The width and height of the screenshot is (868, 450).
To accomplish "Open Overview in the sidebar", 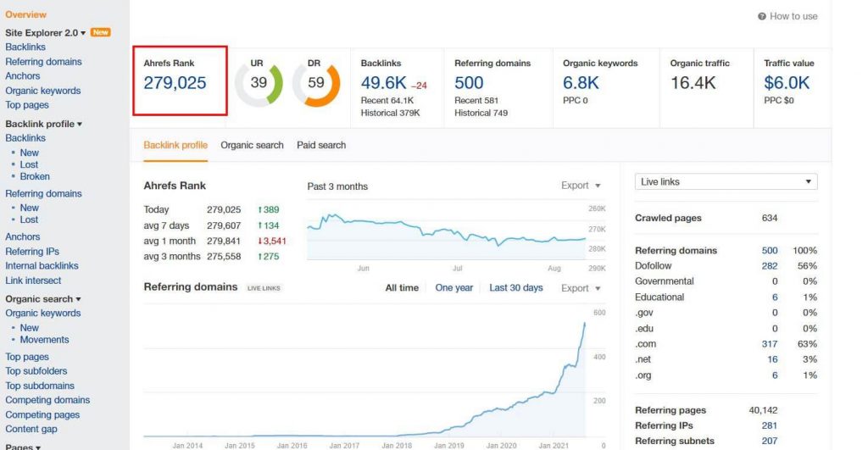I will point(26,14).
